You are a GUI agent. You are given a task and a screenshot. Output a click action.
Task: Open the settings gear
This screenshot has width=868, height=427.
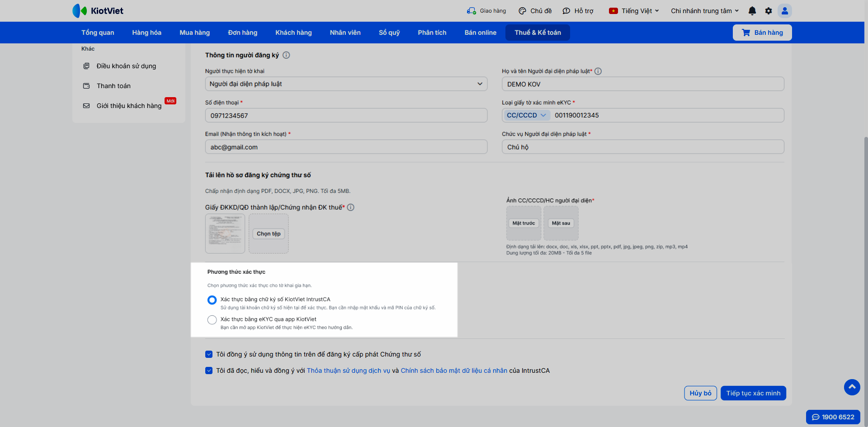click(x=769, y=11)
